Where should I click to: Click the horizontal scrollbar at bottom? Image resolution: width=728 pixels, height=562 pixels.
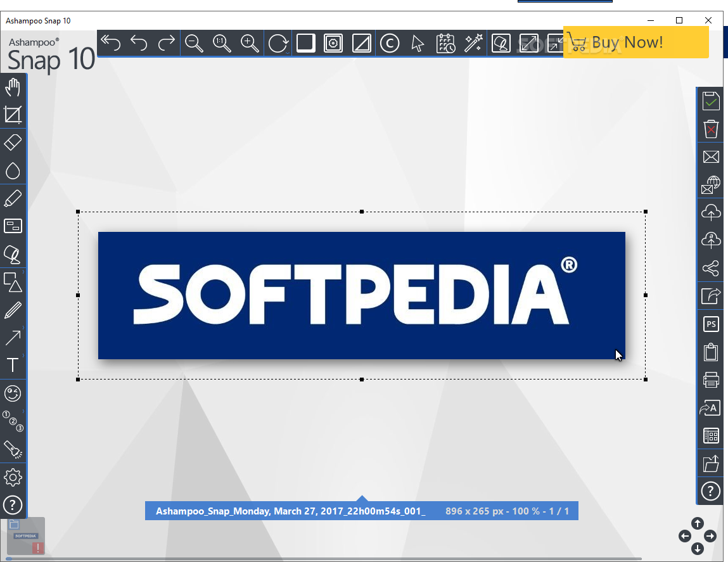pos(323,559)
